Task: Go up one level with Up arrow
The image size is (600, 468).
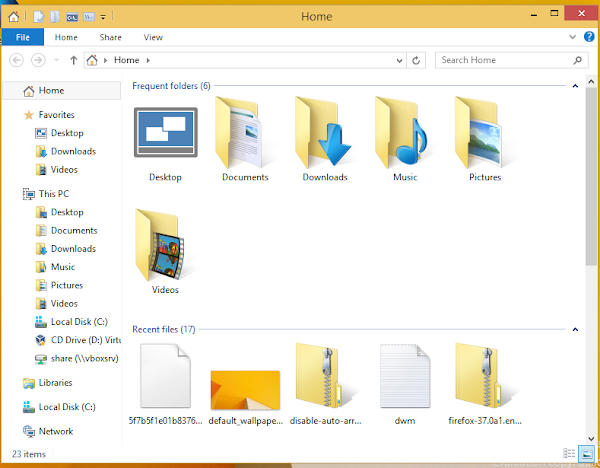Action: (73, 60)
